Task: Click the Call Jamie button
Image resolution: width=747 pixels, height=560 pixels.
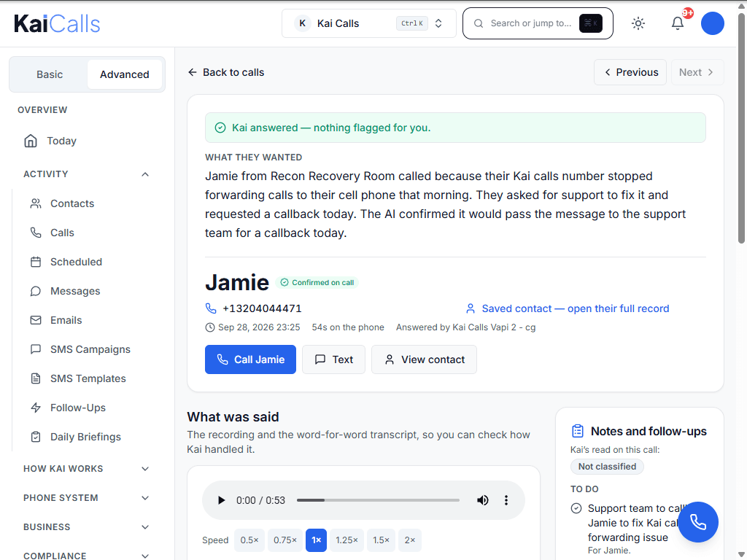Action: click(x=251, y=359)
